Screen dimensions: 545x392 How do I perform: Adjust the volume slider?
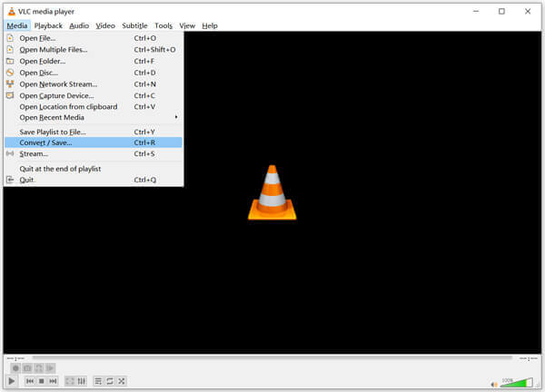(x=516, y=382)
